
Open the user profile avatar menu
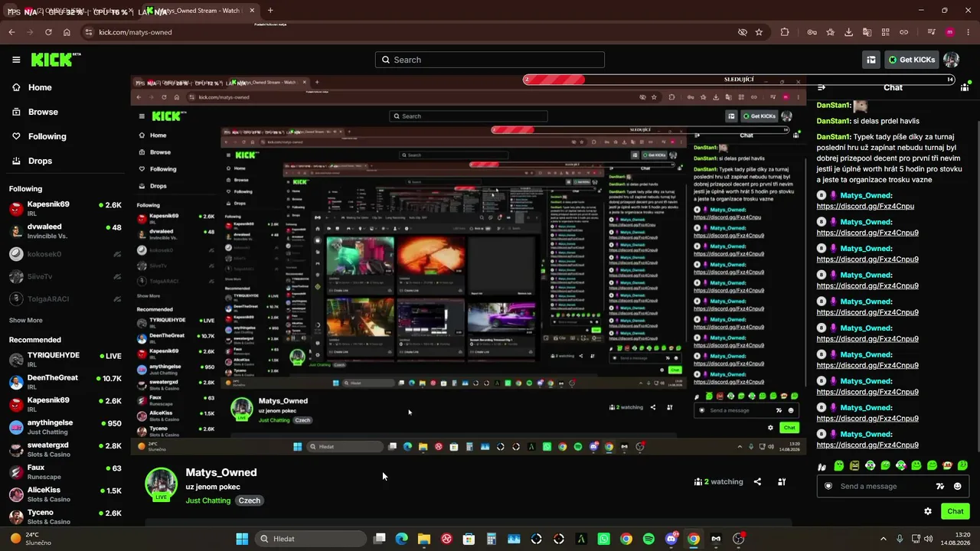click(x=951, y=60)
